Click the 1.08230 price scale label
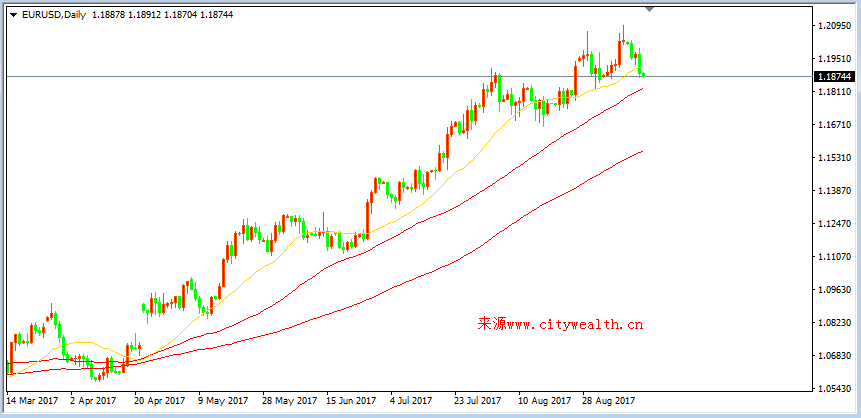 click(835, 323)
